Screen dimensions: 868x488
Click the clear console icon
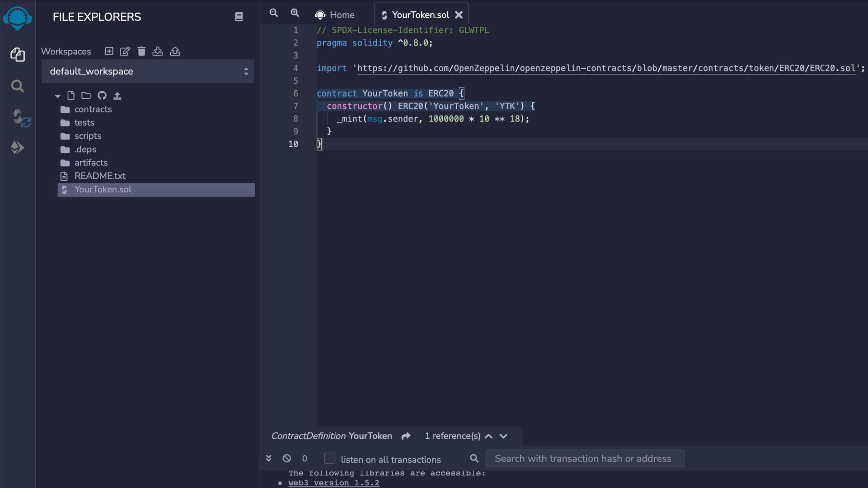pyautogui.click(x=286, y=458)
